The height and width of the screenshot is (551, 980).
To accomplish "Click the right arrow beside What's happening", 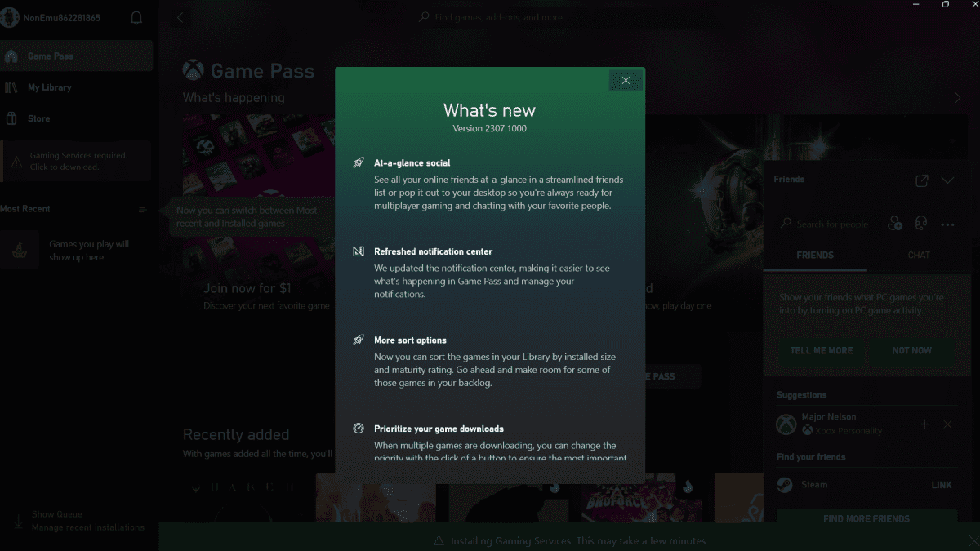I will click(958, 98).
